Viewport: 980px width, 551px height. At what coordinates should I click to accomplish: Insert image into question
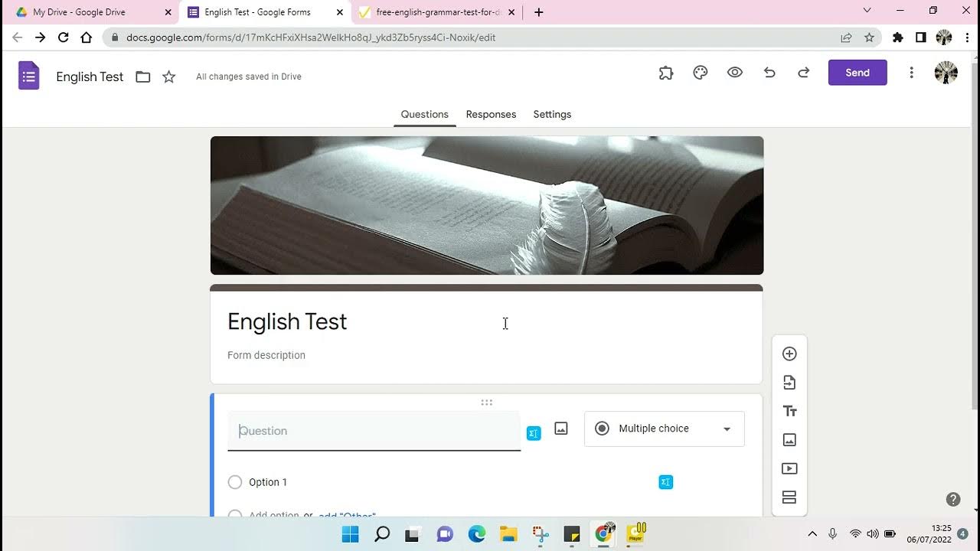tap(561, 429)
